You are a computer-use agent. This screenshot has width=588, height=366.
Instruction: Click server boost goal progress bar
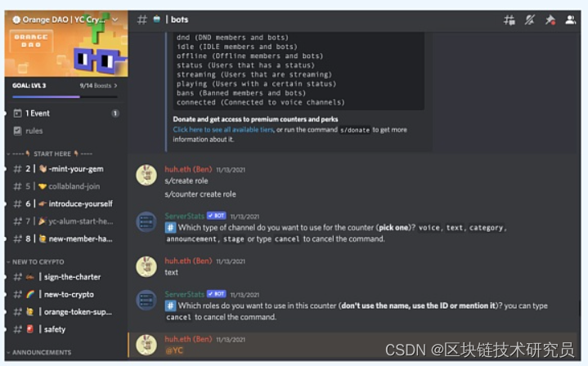(x=65, y=96)
